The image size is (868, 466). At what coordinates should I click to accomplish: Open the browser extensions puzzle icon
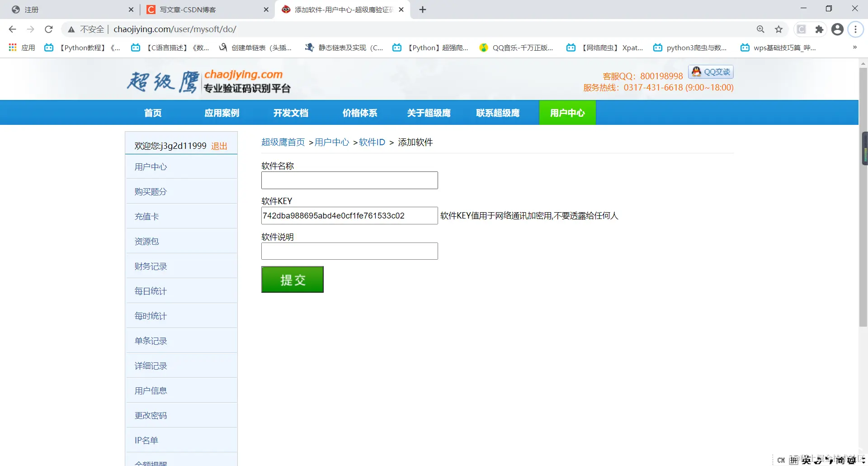pos(820,29)
